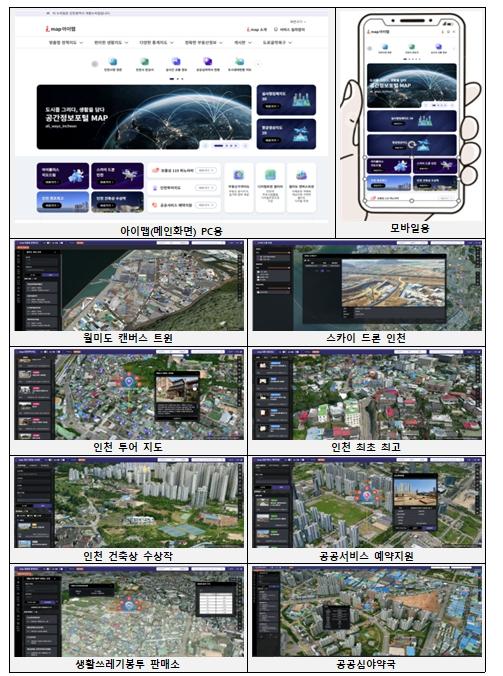Click the teal quick-link icon ending PC icon row
This screenshot has width=503, height=676.
[240, 62]
